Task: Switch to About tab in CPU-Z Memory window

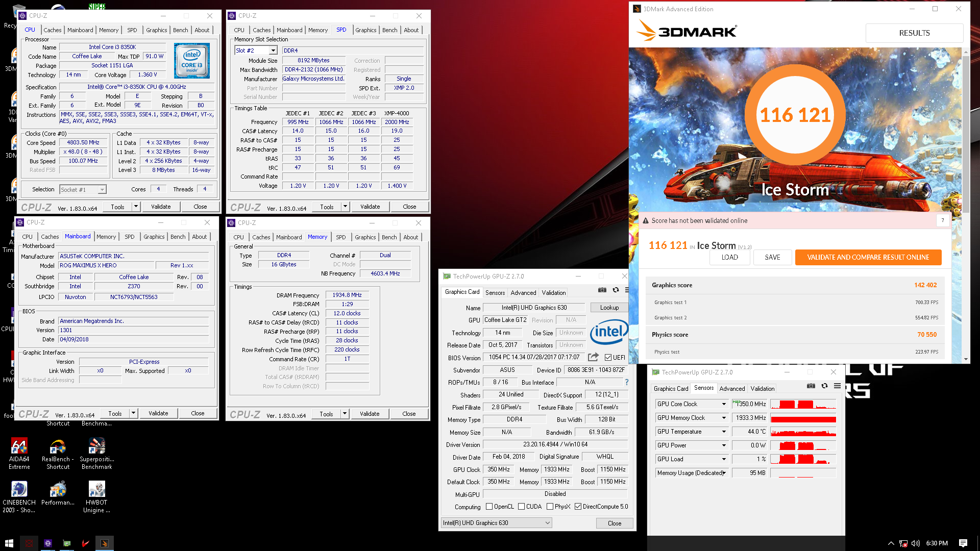Action: click(x=410, y=237)
